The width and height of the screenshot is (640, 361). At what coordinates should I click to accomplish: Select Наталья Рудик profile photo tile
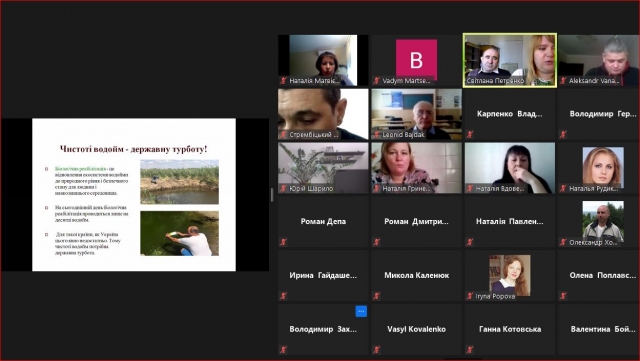pyautogui.click(x=603, y=167)
